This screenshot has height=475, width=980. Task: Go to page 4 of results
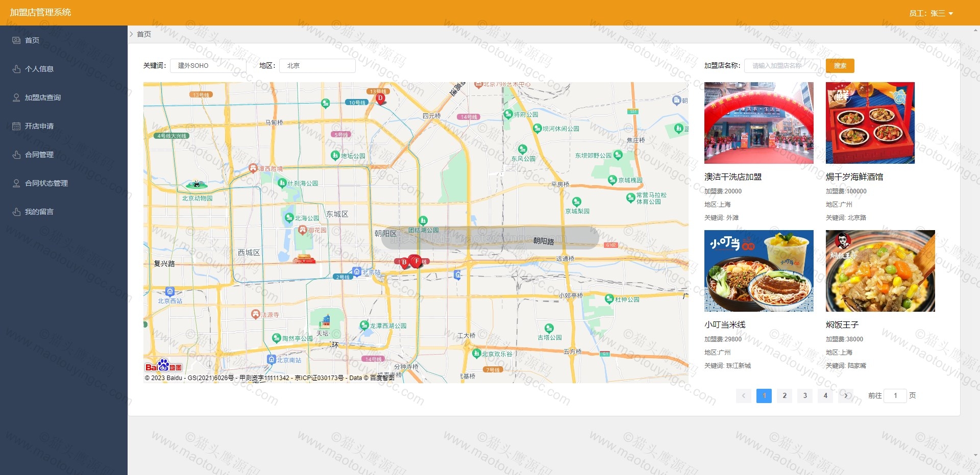pos(825,395)
